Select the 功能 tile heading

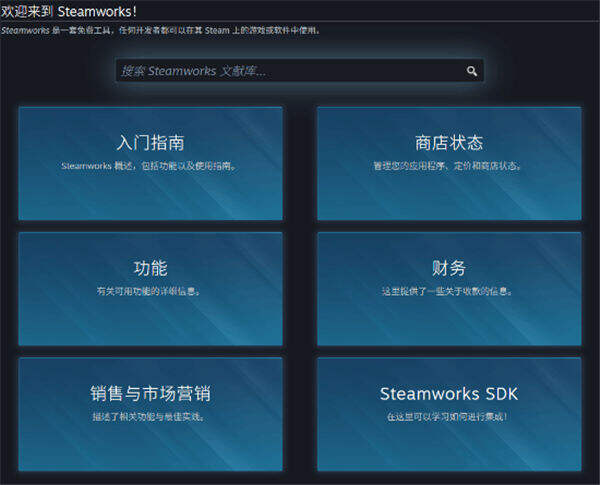coord(150,268)
